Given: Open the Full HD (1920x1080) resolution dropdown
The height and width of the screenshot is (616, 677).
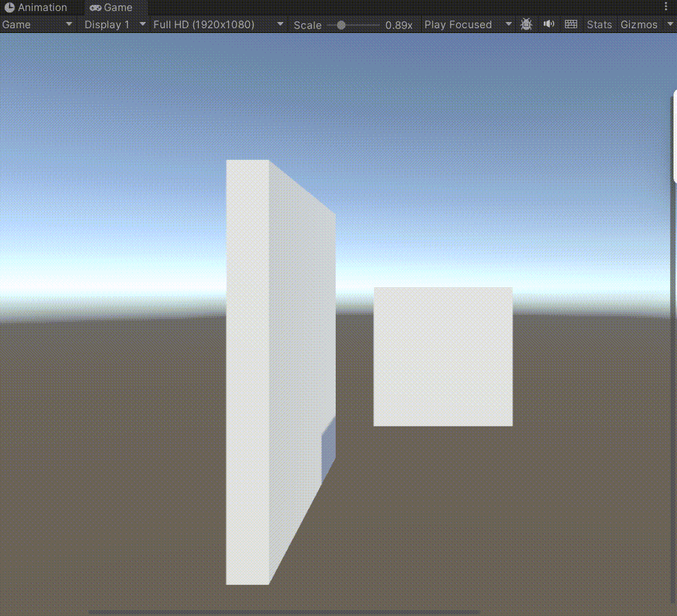Looking at the screenshot, I should click(x=213, y=24).
